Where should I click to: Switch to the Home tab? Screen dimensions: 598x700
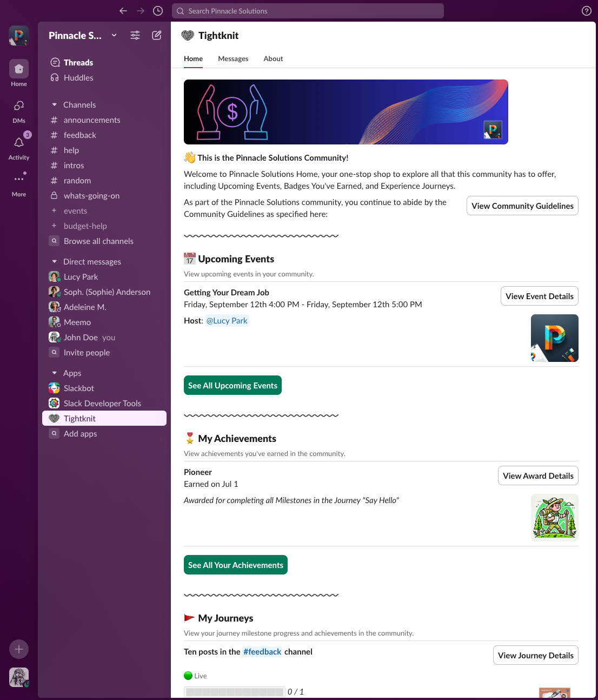point(193,58)
